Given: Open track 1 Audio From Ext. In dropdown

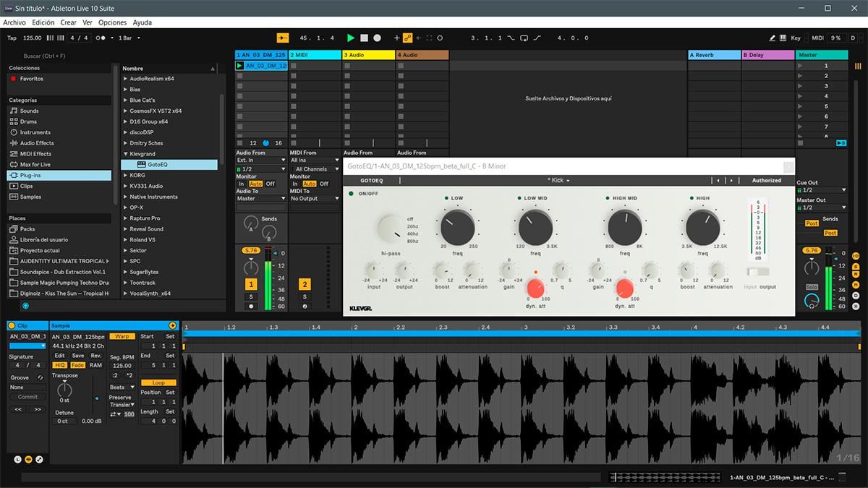Looking at the screenshot, I should [260, 160].
